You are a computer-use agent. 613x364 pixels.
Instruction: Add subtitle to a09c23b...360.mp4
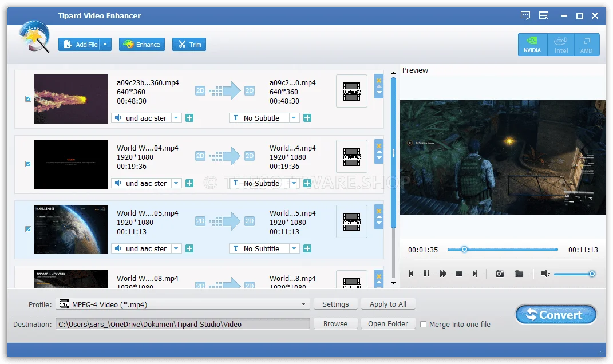tap(308, 118)
